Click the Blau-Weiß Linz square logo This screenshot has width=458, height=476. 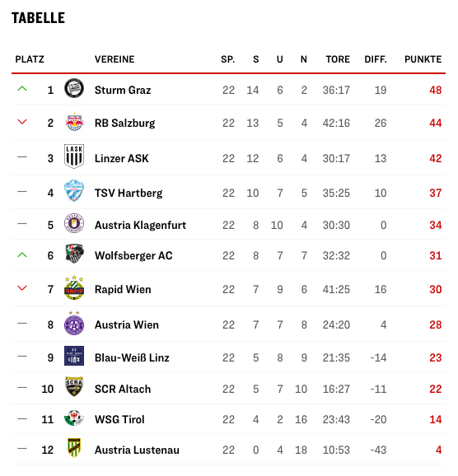(74, 356)
